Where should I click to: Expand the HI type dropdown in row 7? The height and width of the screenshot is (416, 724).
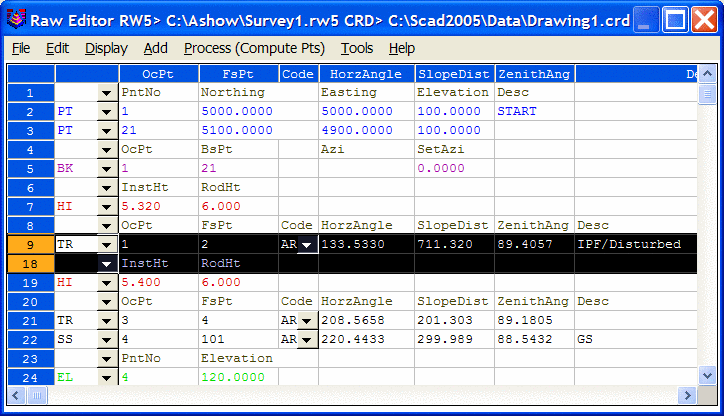[107, 206]
